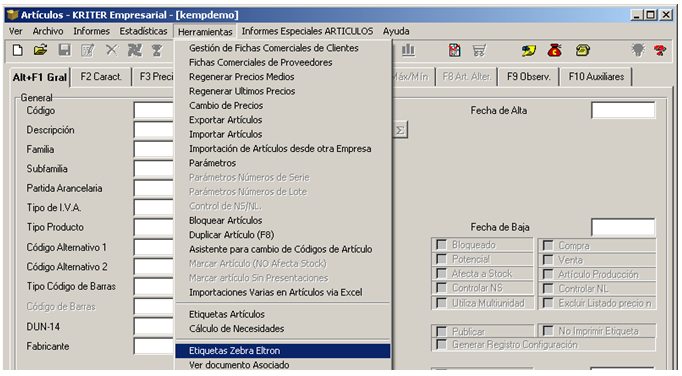Click the Fecha de Alta field
The image size is (682, 376).
point(623,111)
